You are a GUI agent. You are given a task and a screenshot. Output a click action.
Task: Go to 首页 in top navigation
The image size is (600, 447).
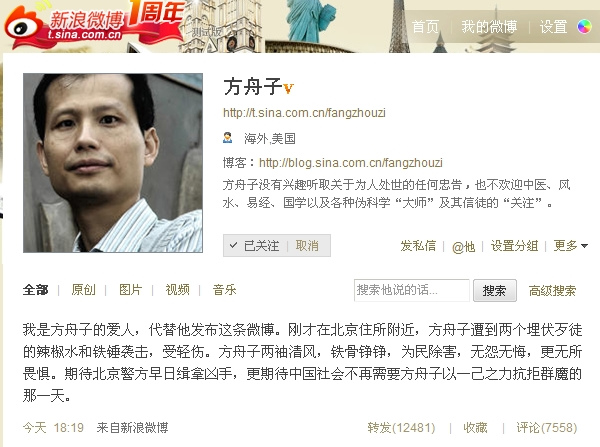tap(425, 27)
